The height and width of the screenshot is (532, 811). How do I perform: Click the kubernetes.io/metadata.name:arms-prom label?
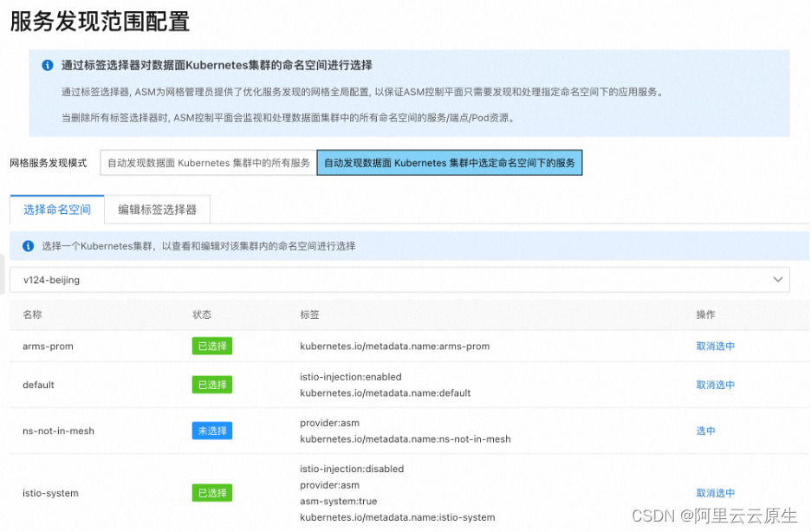click(x=394, y=347)
